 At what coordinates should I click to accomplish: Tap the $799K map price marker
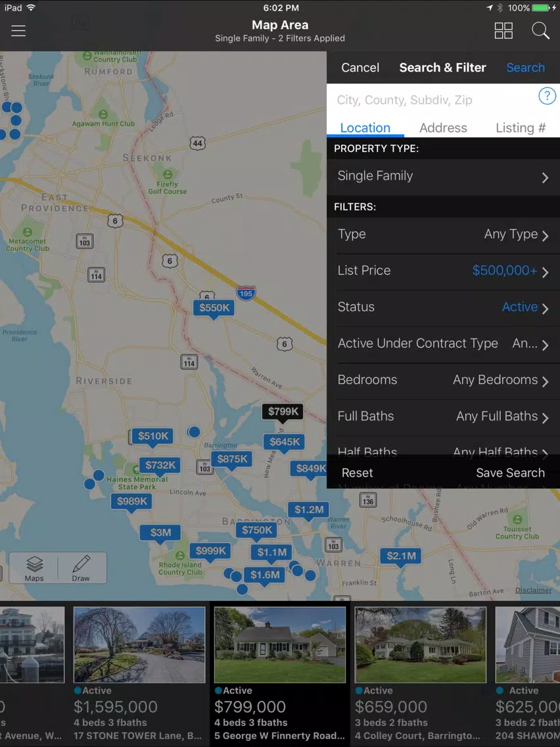(283, 412)
